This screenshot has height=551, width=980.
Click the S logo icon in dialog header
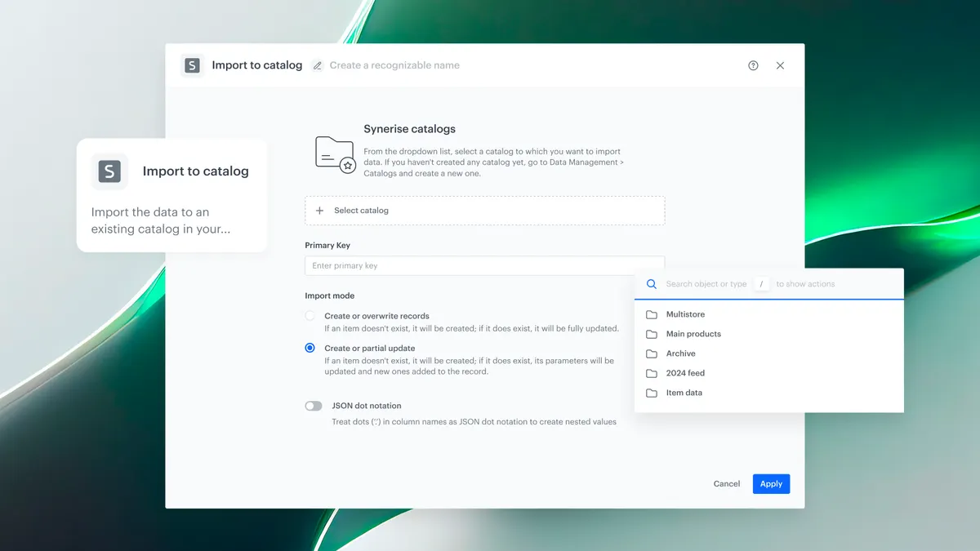[192, 65]
